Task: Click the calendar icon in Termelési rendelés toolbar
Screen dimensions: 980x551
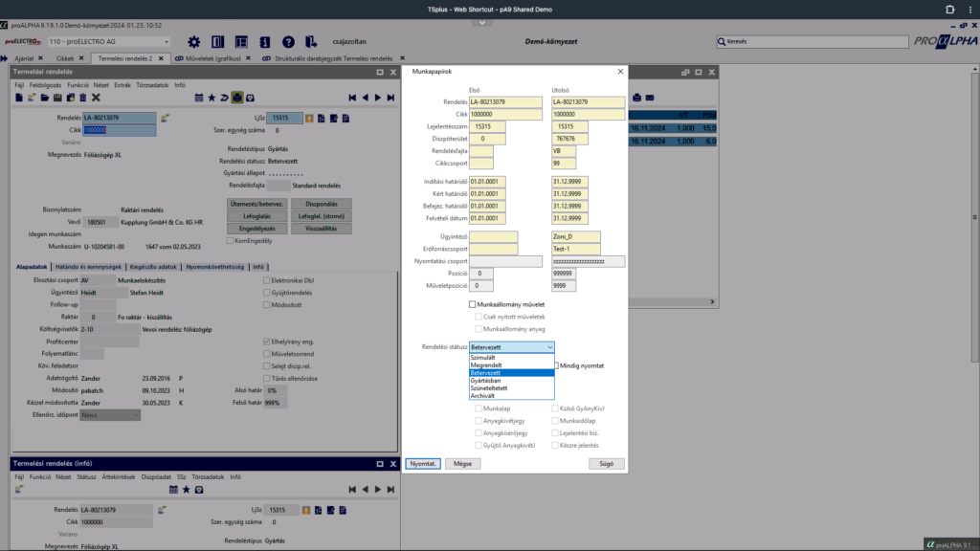Action: click(x=199, y=98)
